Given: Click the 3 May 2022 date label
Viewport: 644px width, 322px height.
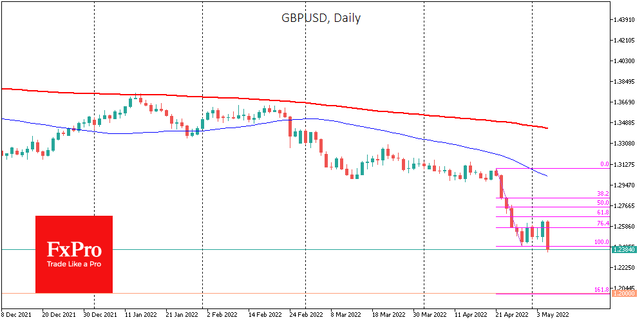Looking at the screenshot, I should point(552,315).
